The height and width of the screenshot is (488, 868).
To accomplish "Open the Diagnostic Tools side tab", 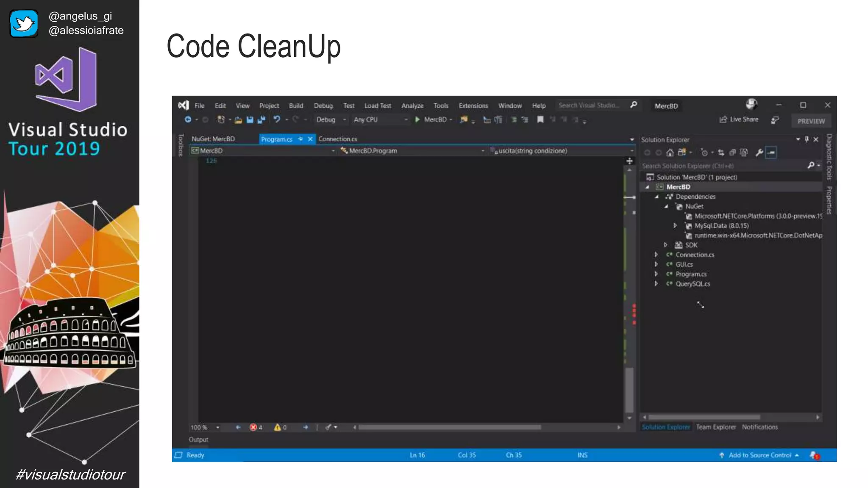I will (x=829, y=157).
